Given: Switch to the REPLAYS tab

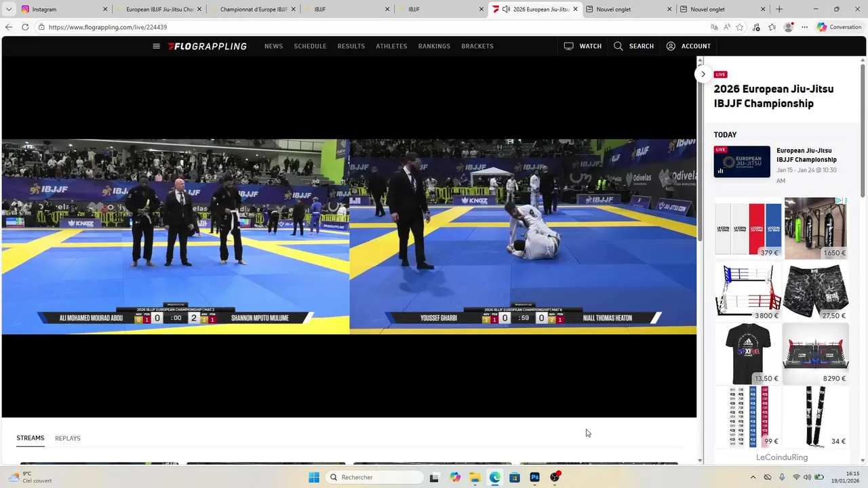Looking at the screenshot, I should point(68,439).
